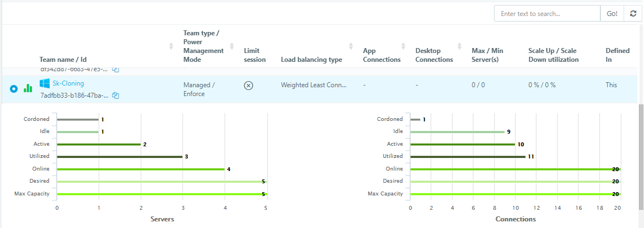The height and width of the screenshot is (228, 644).
Task: Click the Active bar in Servers chart
Action: click(x=99, y=144)
